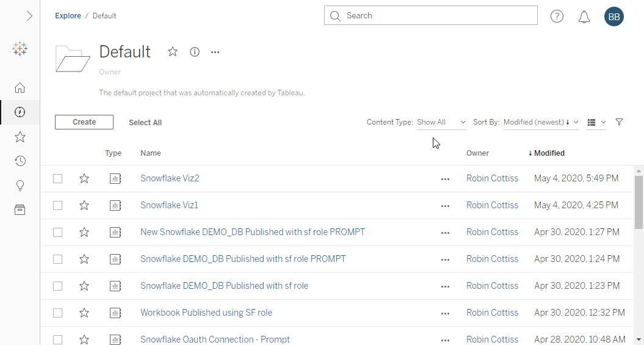Viewport: 644px width, 345px height.
Task: Open actions for Snowflake DEMO_DB sf role PROMPT
Action: tap(445, 260)
